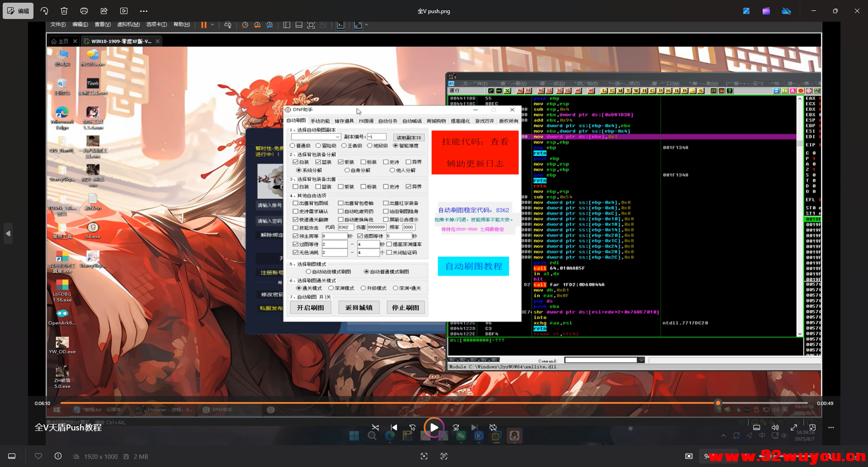Open the 虚拟机(M) menu
The height and width of the screenshot is (467, 868).
(128, 24)
